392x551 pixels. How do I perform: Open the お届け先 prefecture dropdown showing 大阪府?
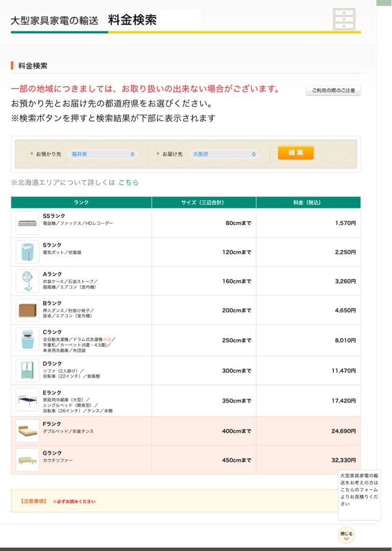(225, 153)
